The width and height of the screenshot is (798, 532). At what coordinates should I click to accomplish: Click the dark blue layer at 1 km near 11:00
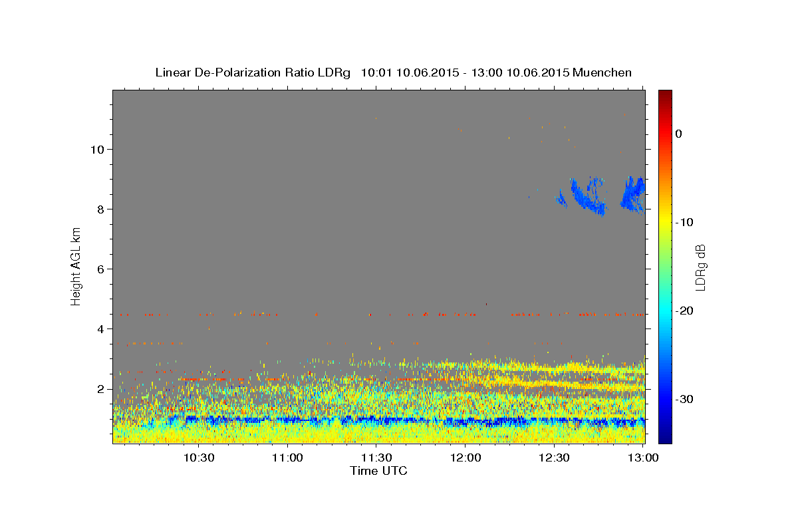click(x=287, y=420)
